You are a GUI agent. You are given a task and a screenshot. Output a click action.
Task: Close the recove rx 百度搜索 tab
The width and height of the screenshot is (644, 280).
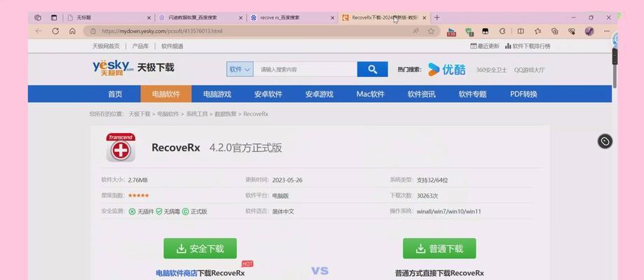[x=332, y=17]
